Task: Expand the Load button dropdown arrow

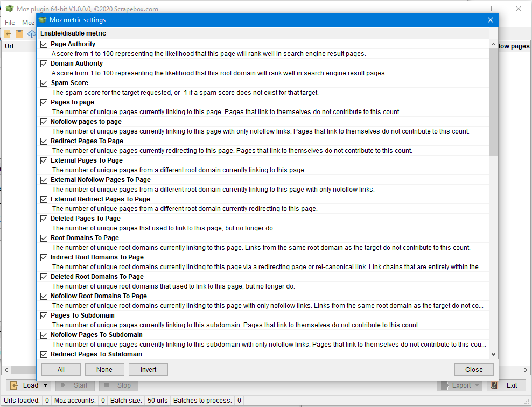Action: [x=46, y=385]
